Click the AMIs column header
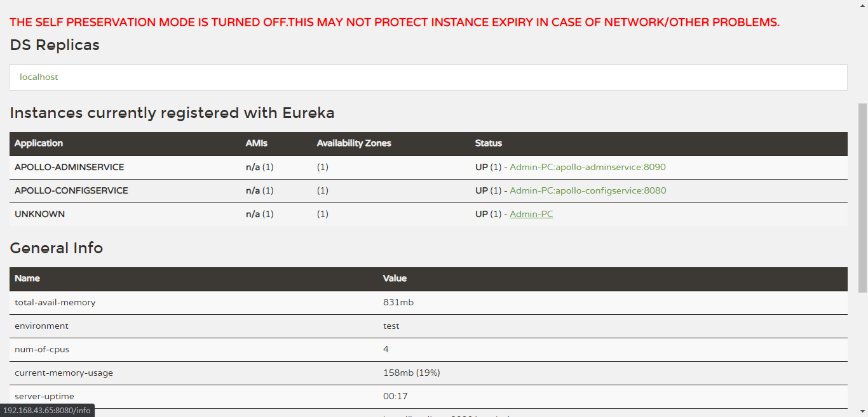The image size is (868, 417). pos(256,143)
